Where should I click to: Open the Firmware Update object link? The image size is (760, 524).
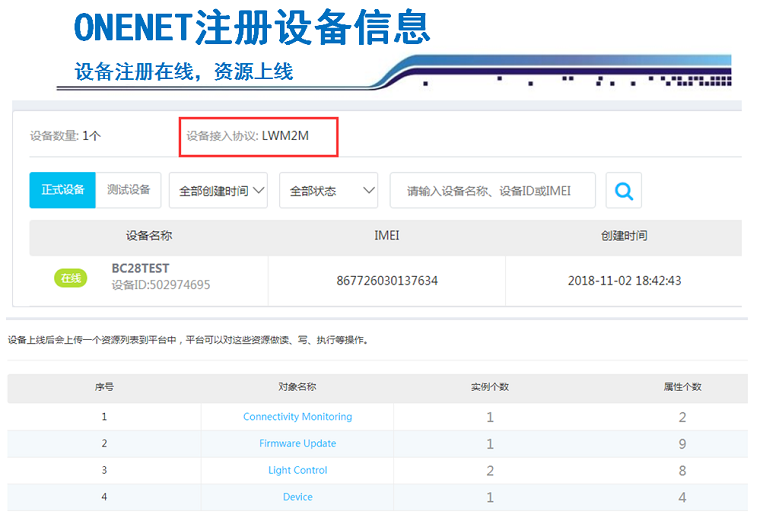click(298, 444)
